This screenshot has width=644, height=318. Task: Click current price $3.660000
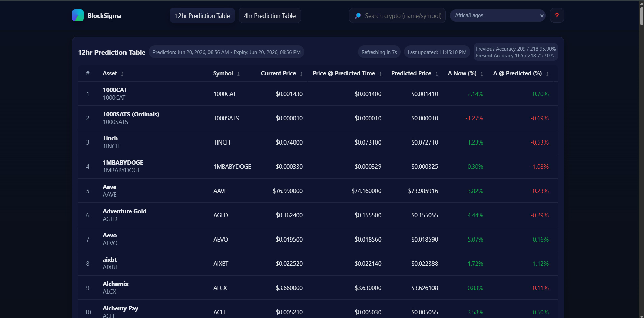289,288
